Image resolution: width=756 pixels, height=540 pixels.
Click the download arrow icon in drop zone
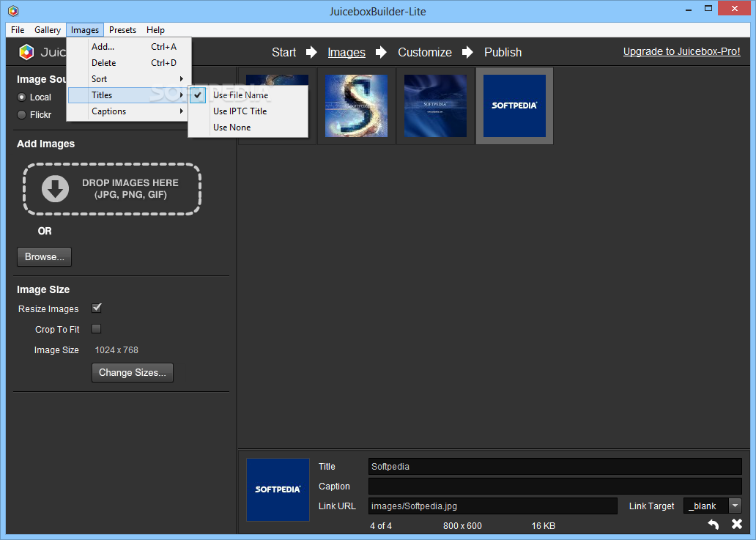55,188
